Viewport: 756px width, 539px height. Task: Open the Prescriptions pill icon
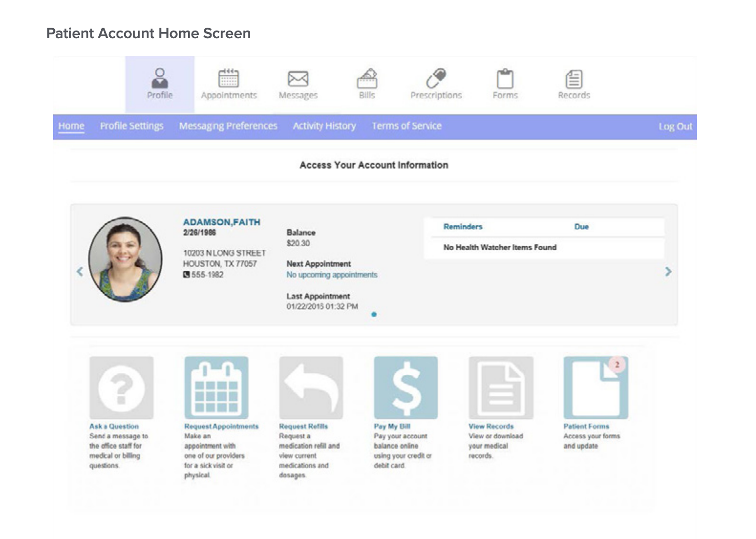coord(436,78)
